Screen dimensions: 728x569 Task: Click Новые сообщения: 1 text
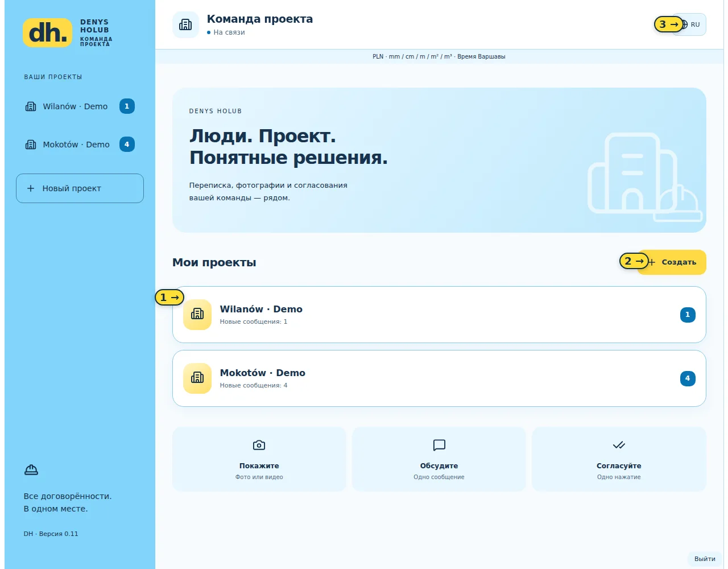click(x=254, y=322)
